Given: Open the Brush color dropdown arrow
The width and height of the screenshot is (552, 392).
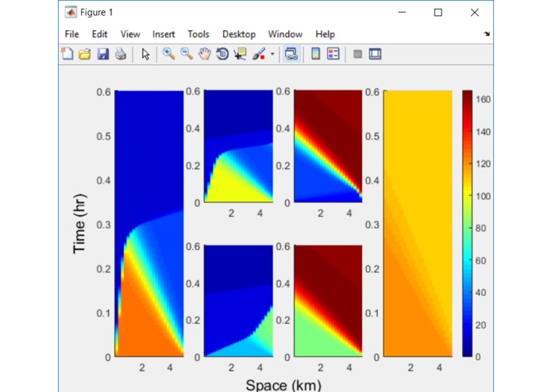Looking at the screenshot, I should pyautogui.click(x=272, y=54).
